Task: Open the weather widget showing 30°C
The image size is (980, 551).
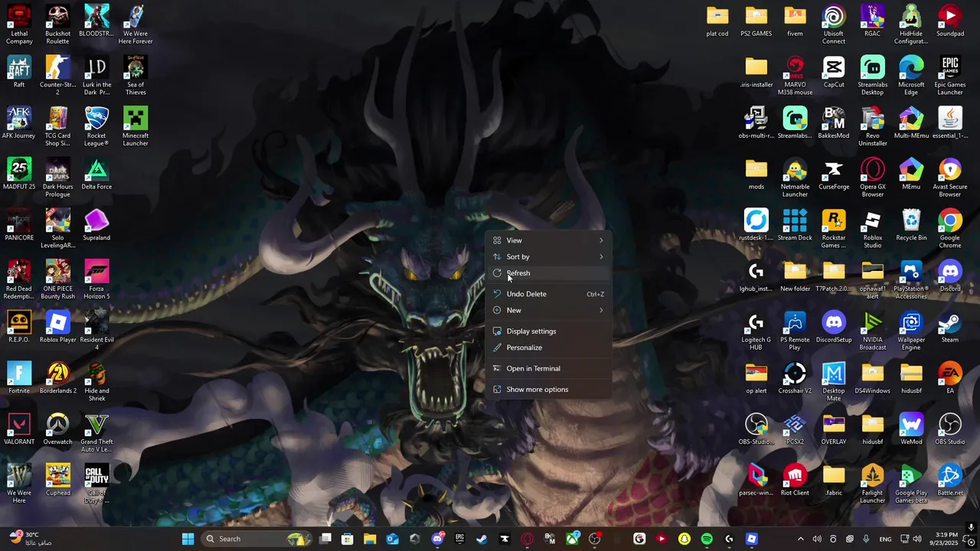Action: click(31, 539)
